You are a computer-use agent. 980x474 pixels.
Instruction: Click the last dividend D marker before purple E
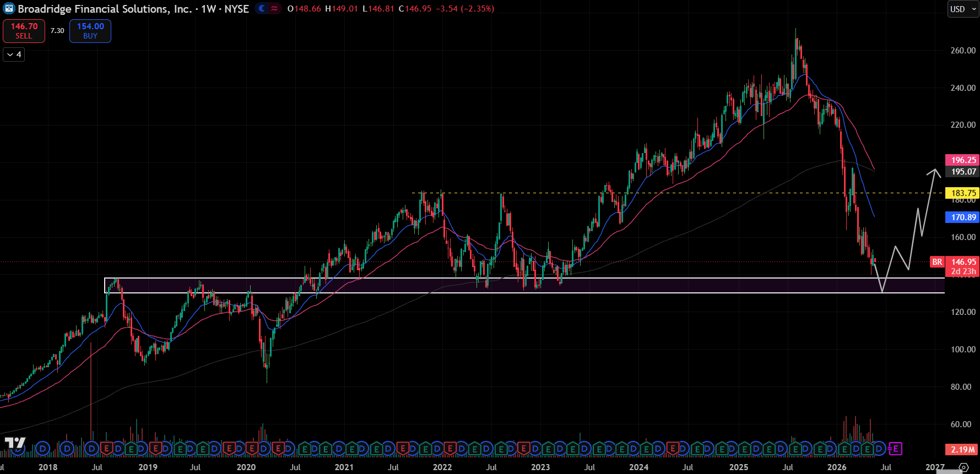pos(879,449)
